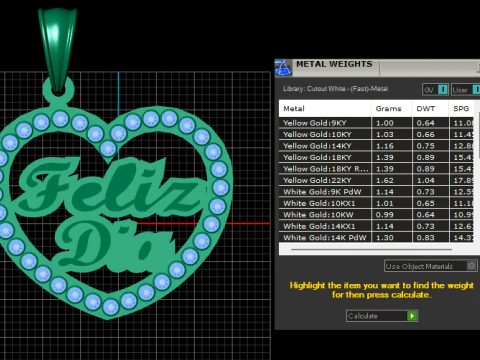This screenshot has width=480, height=360.
Task: Select the White Gold:10KX1 row
Action: [x=376, y=203]
